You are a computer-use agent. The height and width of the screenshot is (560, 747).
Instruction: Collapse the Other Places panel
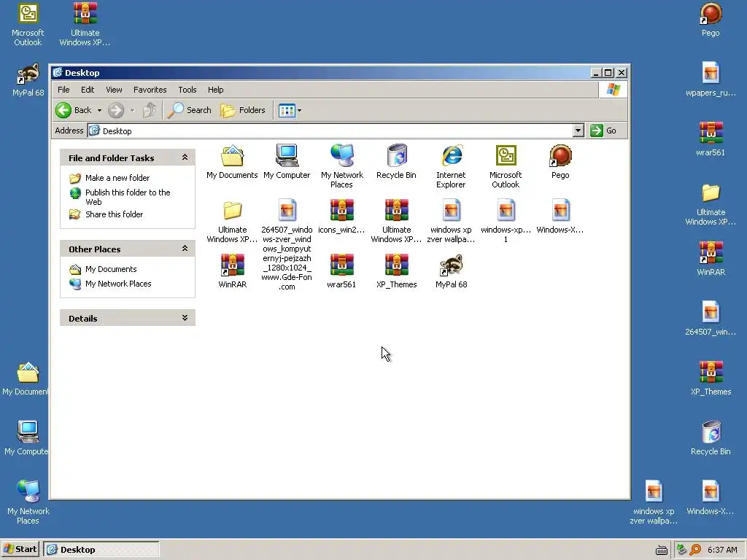(185, 249)
